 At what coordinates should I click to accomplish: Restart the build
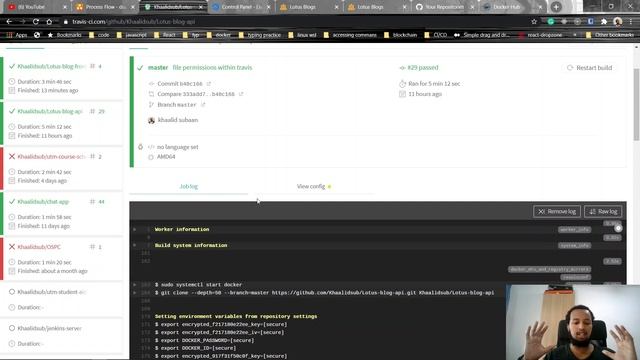589,68
